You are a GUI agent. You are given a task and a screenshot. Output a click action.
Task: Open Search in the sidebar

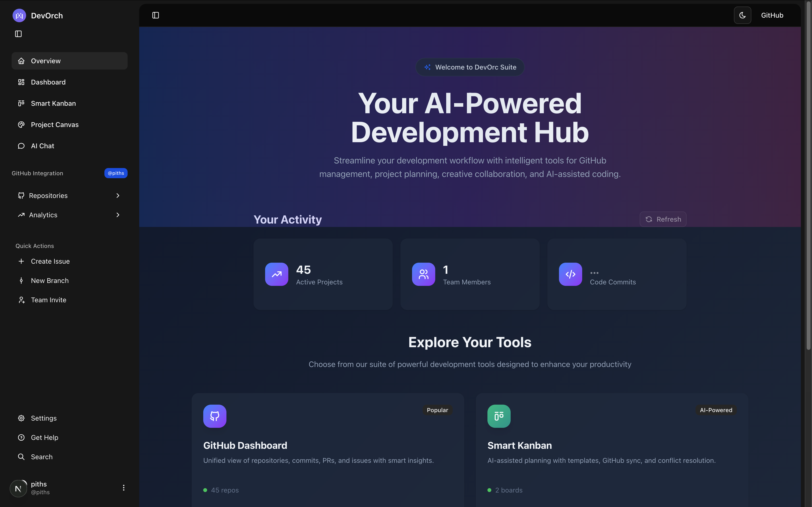pyautogui.click(x=42, y=457)
